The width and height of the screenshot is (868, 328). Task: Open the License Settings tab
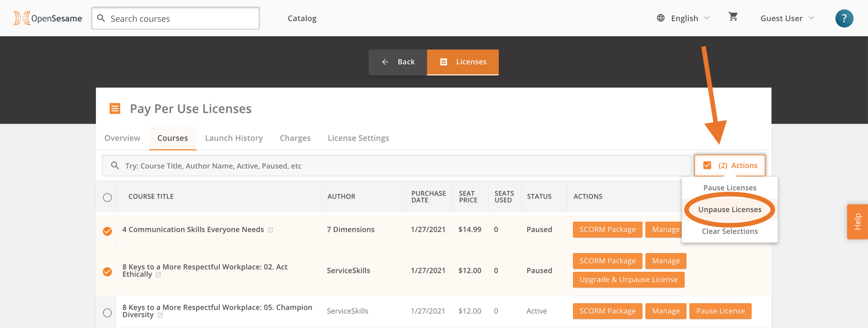[358, 138]
